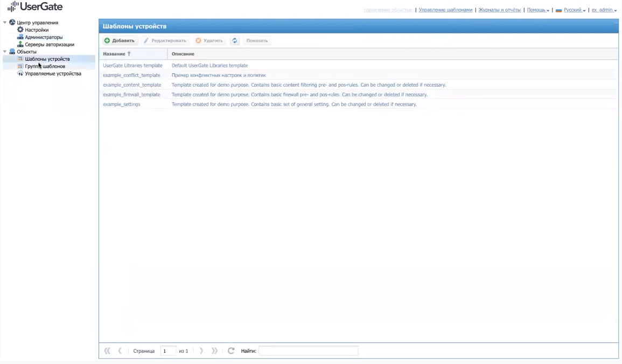Select Серверы авторизации in the tree
This screenshot has width=622, height=364.
tap(50, 44)
